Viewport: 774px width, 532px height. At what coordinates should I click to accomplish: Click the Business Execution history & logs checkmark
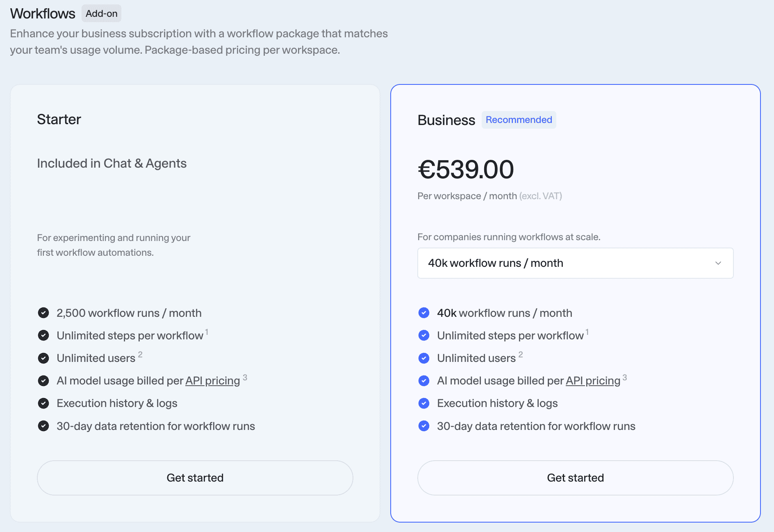[x=424, y=403]
